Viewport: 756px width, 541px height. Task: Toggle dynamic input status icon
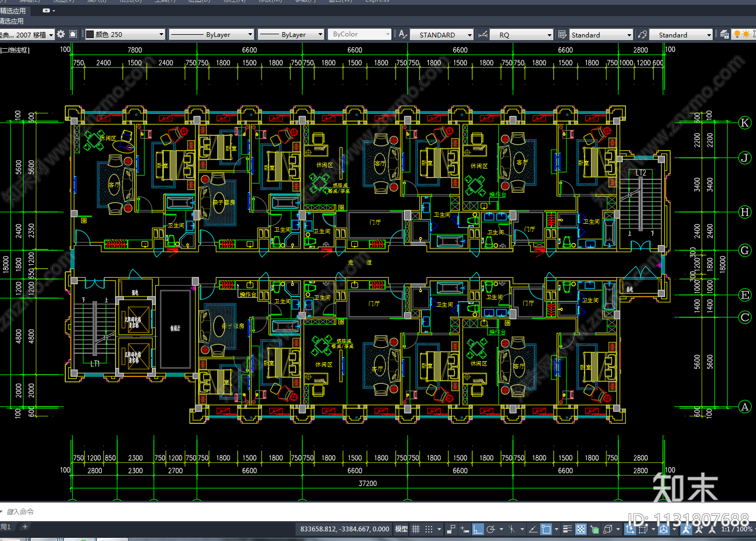pos(465,529)
